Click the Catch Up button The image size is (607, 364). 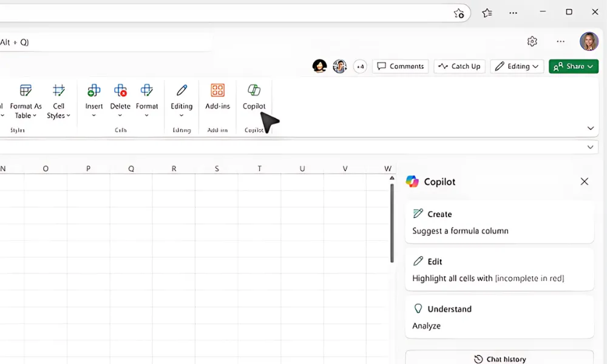click(x=459, y=66)
